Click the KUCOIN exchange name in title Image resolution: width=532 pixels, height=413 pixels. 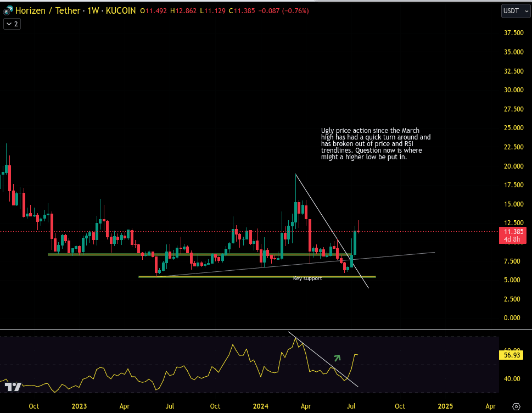(x=120, y=11)
